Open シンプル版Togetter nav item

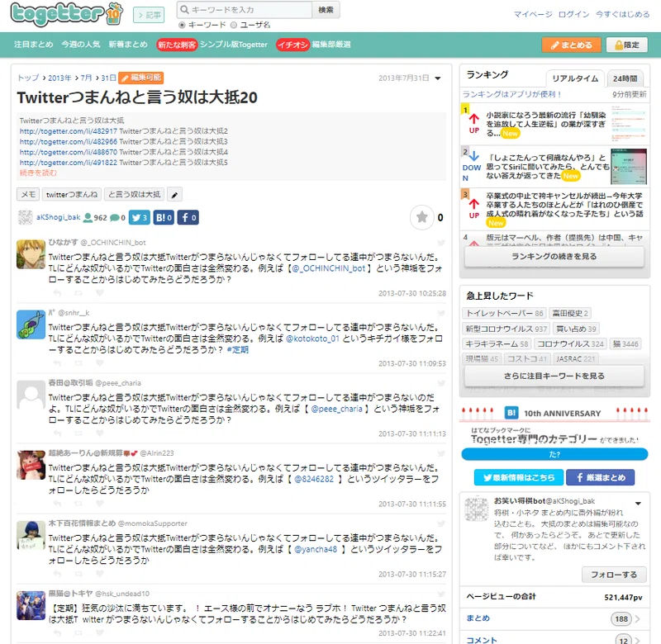pos(234,45)
